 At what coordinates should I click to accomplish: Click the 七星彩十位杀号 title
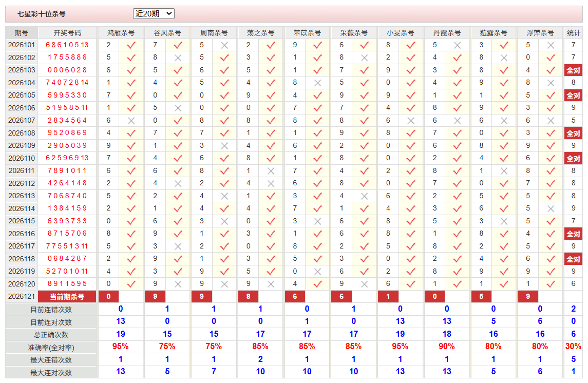pyautogui.click(x=41, y=14)
